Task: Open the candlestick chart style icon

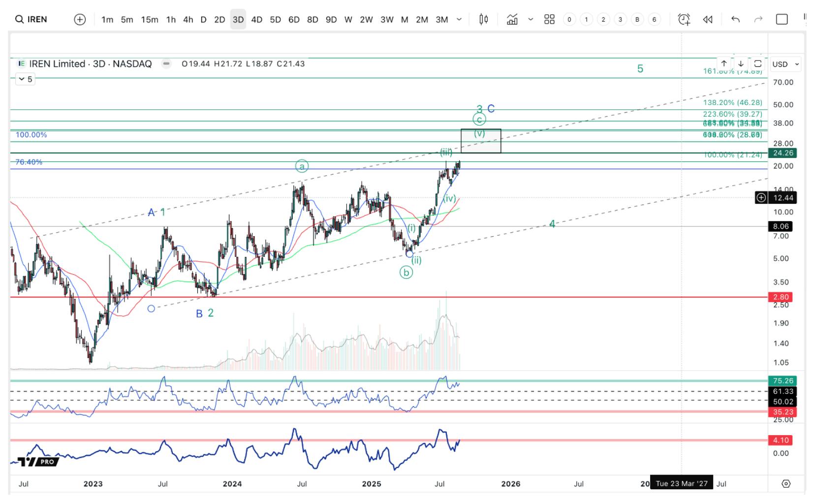Action: 484,19
